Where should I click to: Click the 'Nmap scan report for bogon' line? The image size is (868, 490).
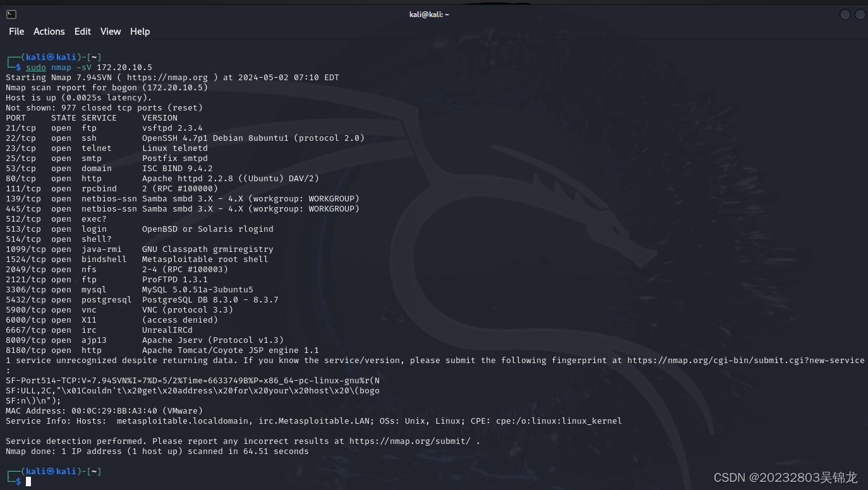tap(107, 88)
